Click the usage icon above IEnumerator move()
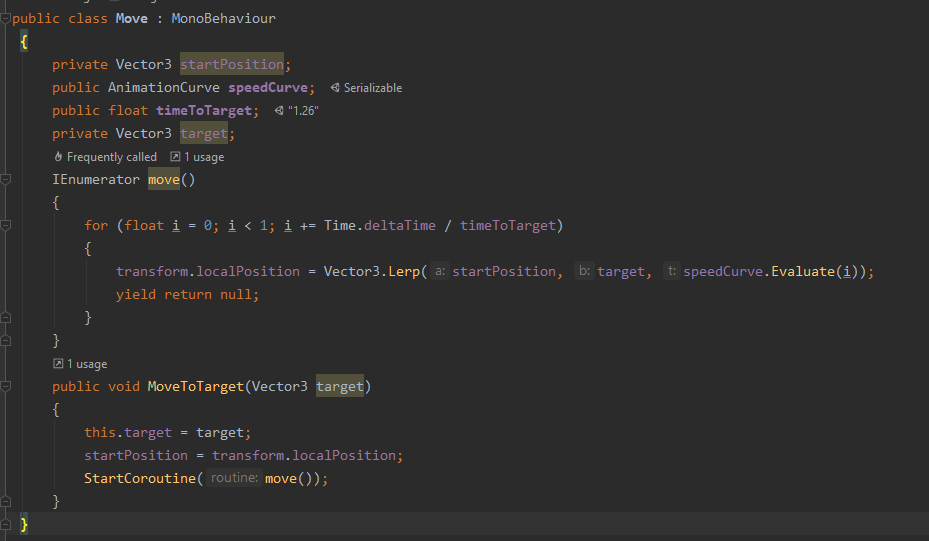 tap(175, 157)
